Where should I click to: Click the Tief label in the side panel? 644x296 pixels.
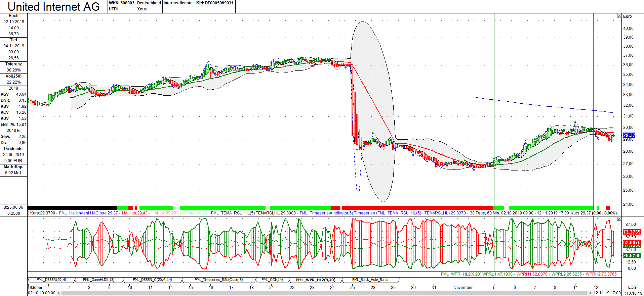coord(13,40)
